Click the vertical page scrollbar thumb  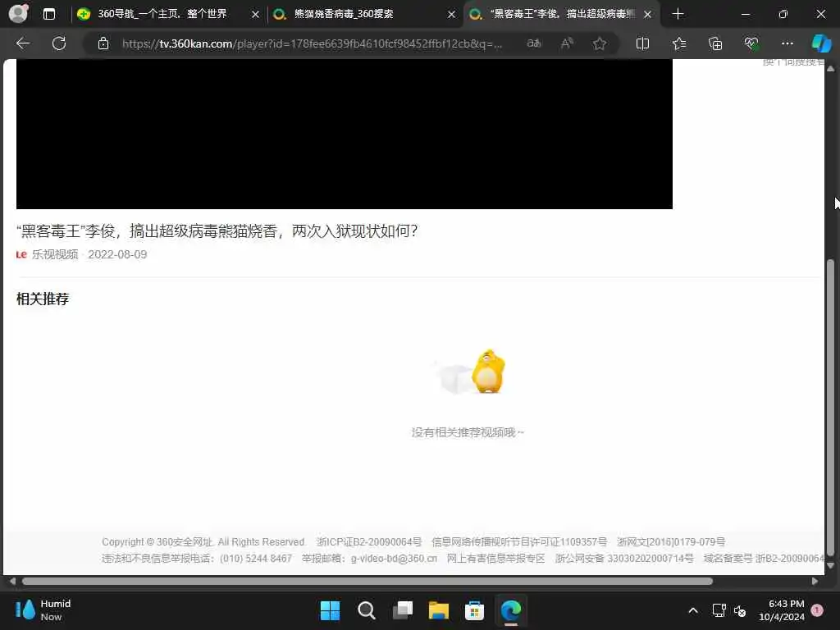click(x=830, y=408)
